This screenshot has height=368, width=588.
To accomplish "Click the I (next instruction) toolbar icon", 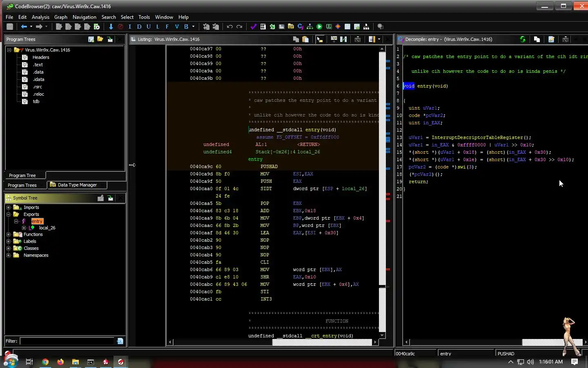I will coord(130,27).
